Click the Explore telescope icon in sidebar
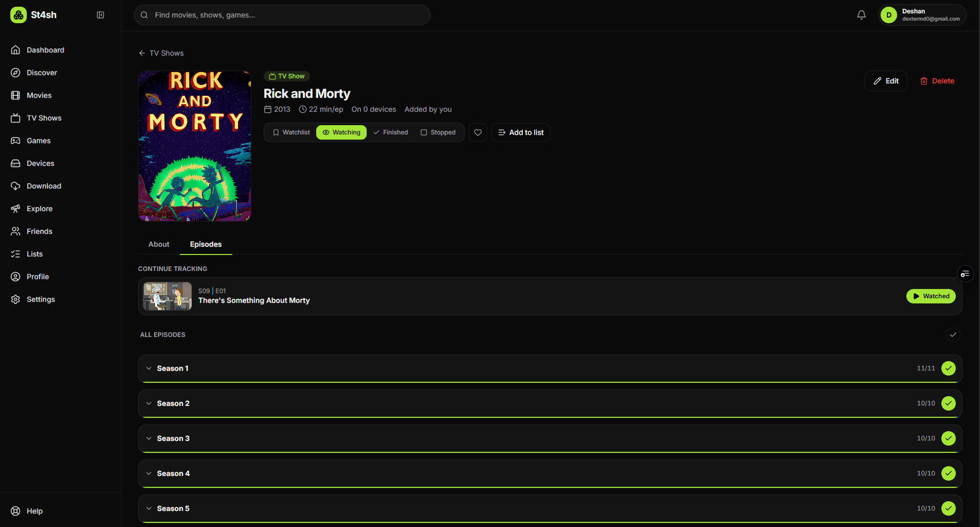This screenshot has width=980, height=527. (15, 209)
